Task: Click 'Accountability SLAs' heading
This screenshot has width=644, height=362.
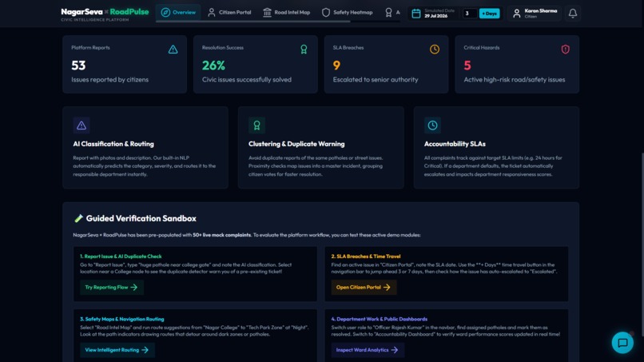Action: coord(455,144)
